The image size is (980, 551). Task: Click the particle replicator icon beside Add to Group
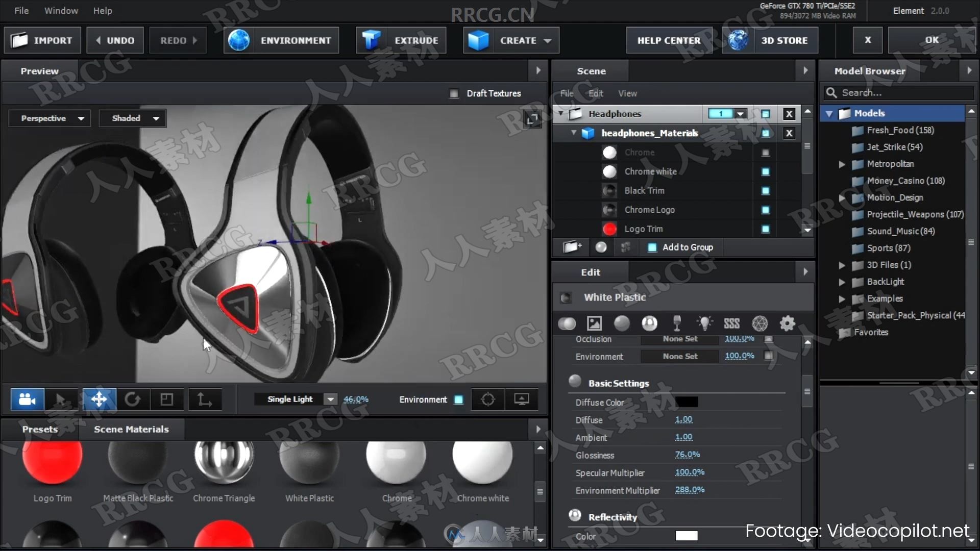[625, 247]
